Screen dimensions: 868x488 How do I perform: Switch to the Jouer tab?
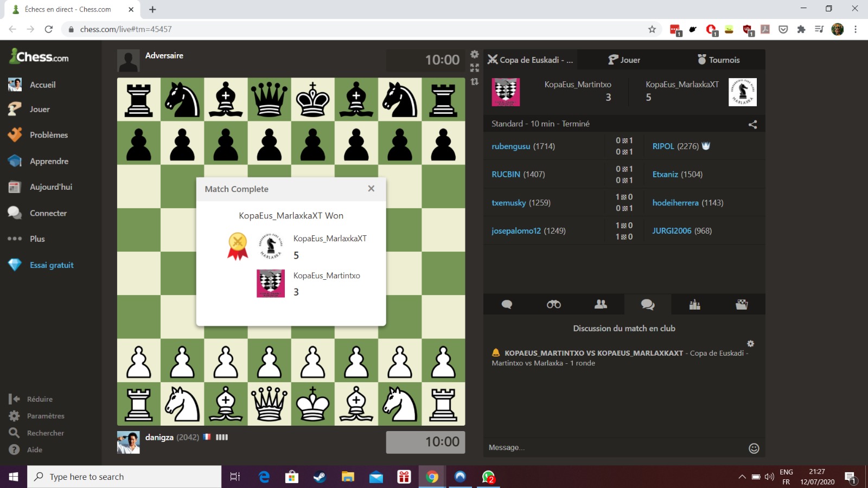coord(624,60)
